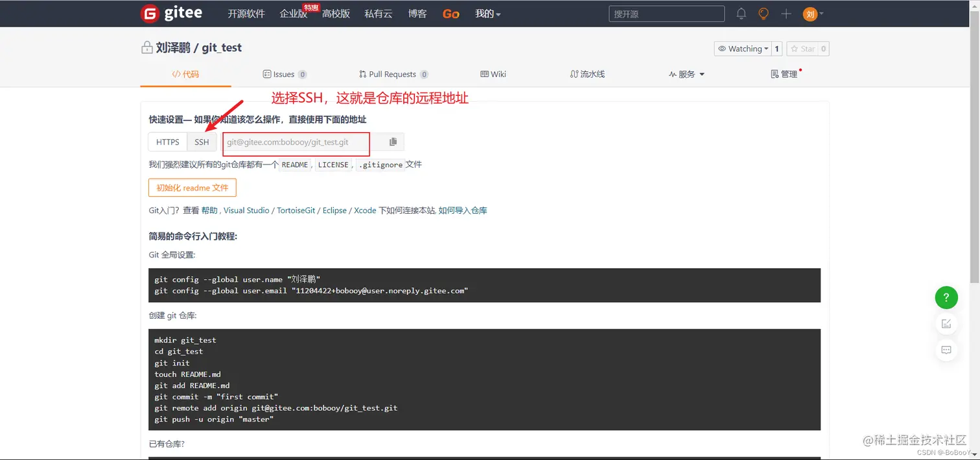980x460 pixels.
Task: Click the plus icon to create a repository
Action: (786, 14)
